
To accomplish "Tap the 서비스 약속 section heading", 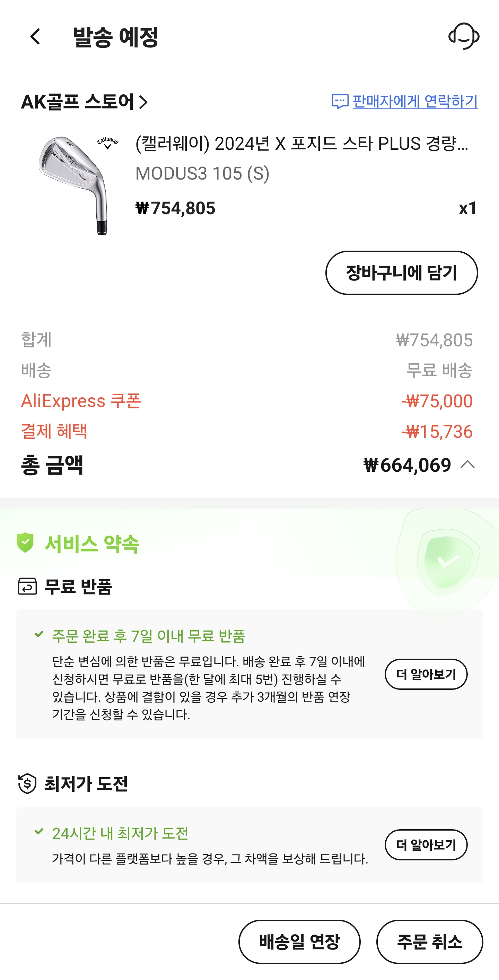I will 92,544.
